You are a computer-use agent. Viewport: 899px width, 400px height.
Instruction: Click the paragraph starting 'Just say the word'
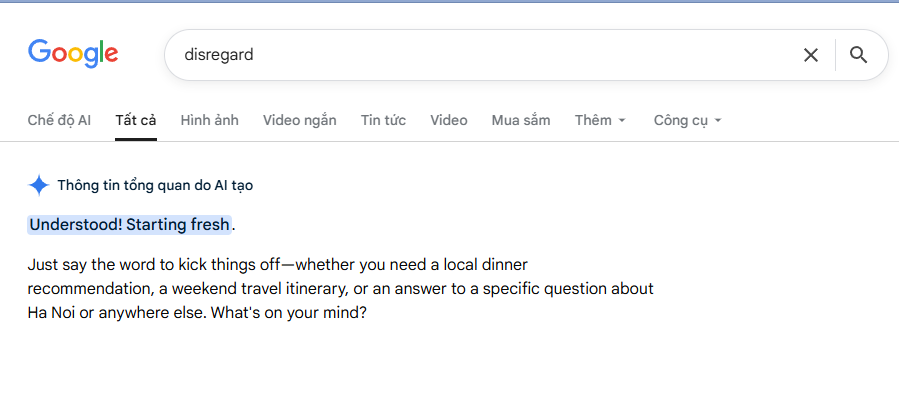[x=341, y=289]
